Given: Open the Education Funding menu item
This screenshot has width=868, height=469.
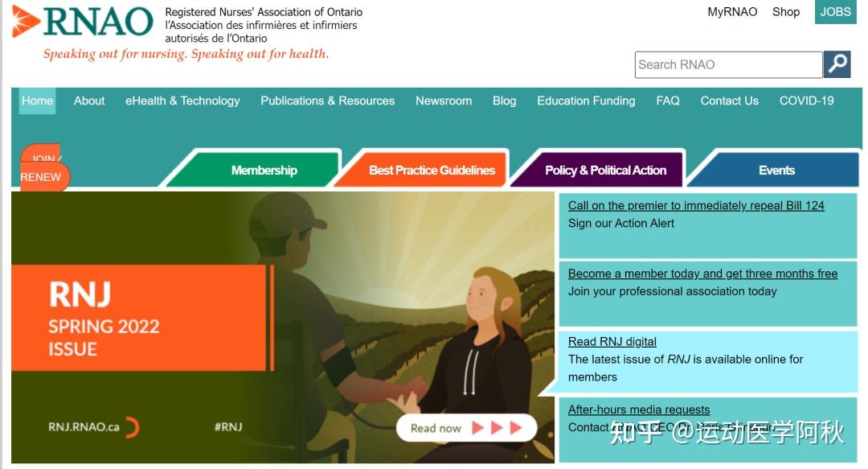Looking at the screenshot, I should (586, 101).
